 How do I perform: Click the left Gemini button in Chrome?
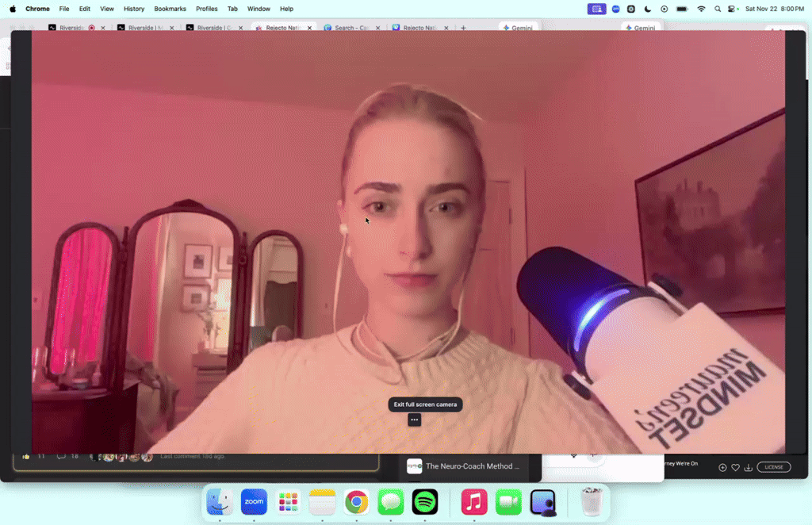(518, 28)
